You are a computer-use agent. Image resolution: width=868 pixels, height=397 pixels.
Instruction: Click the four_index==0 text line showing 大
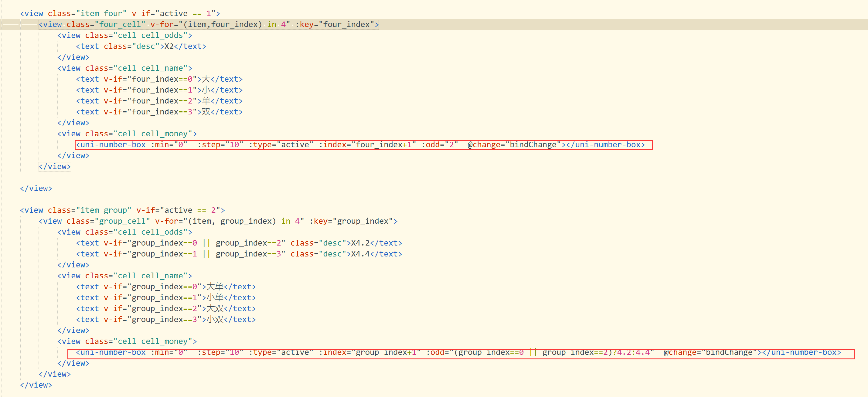tap(159, 79)
